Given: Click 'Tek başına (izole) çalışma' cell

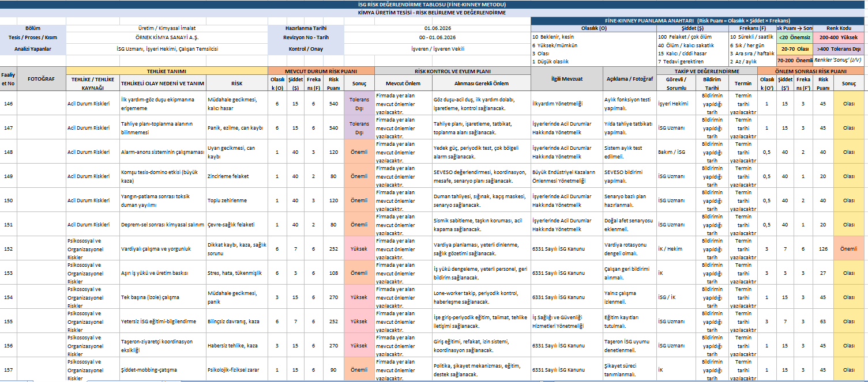Looking at the screenshot, I should pos(162,297).
